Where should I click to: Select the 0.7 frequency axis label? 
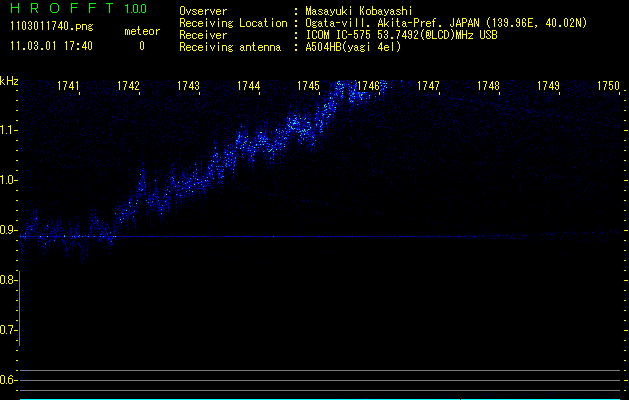(9, 329)
